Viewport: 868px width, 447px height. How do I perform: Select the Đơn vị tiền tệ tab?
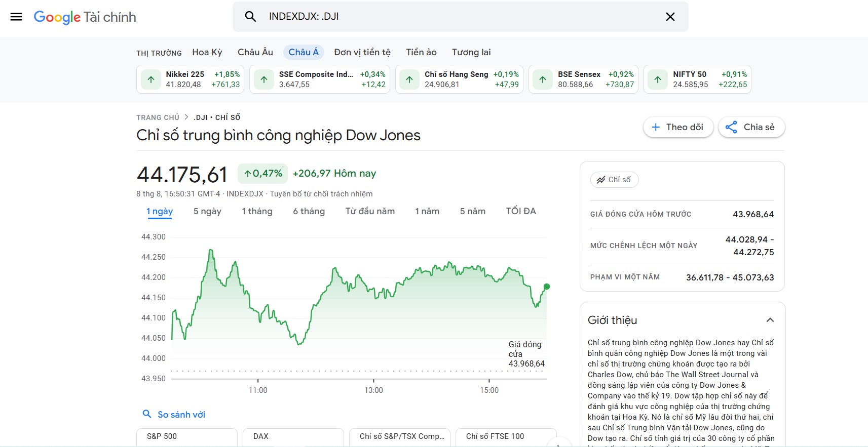point(362,52)
